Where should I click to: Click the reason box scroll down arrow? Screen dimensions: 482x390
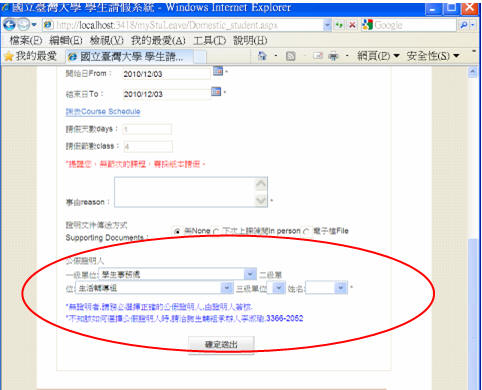(x=261, y=200)
